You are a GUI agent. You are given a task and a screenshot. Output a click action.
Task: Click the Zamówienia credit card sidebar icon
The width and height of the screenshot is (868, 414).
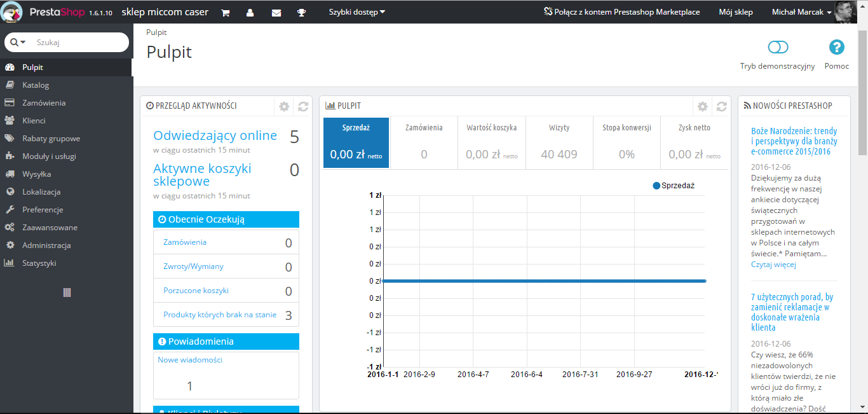pos(10,103)
